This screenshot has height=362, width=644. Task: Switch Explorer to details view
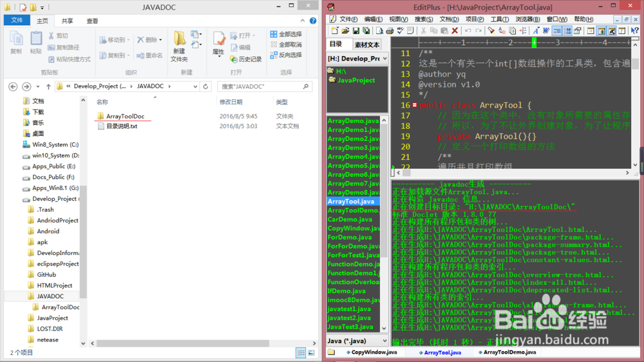click(301, 352)
